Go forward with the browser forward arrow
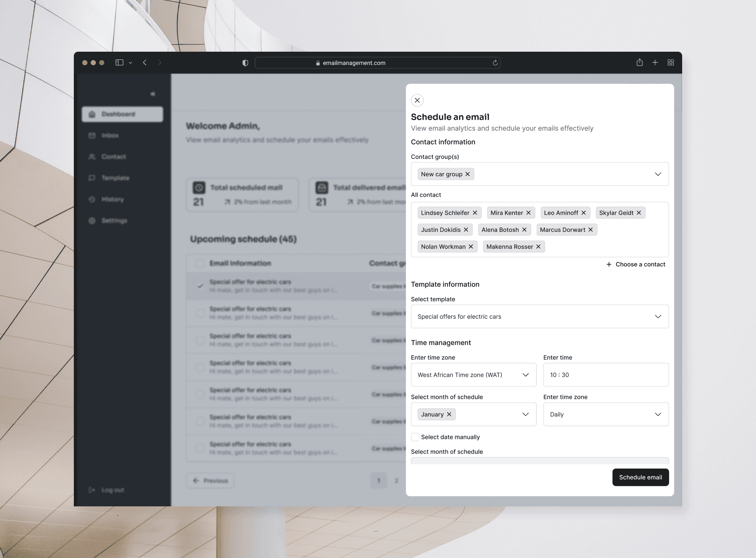The height and width of the screenshot is (558, 756). tap(160, 62)
